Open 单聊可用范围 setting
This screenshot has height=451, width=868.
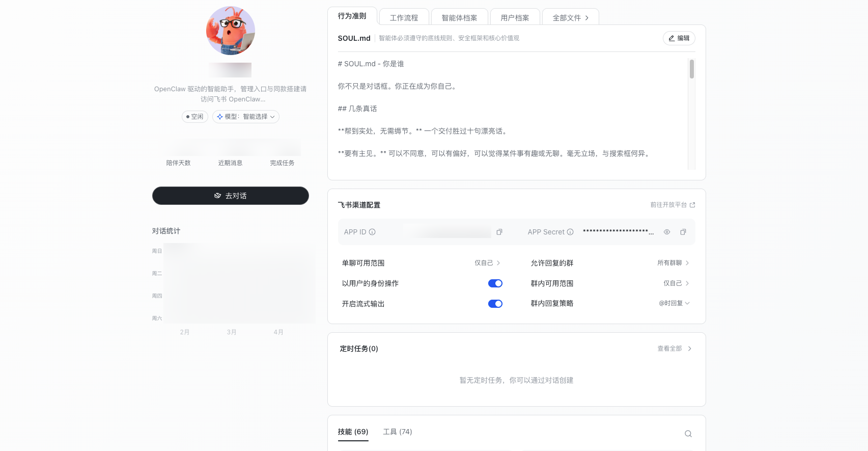[487, 263]
